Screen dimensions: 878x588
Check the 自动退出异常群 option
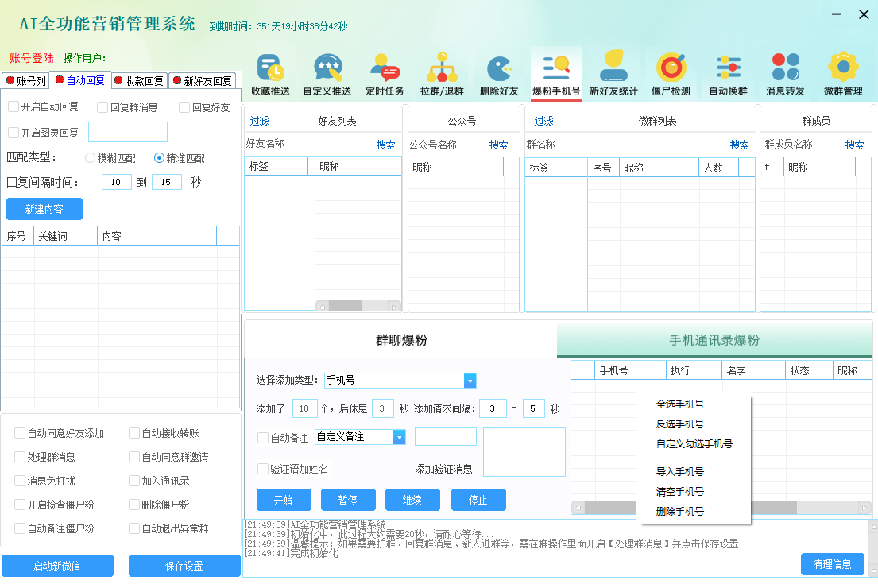pos(134,528)
